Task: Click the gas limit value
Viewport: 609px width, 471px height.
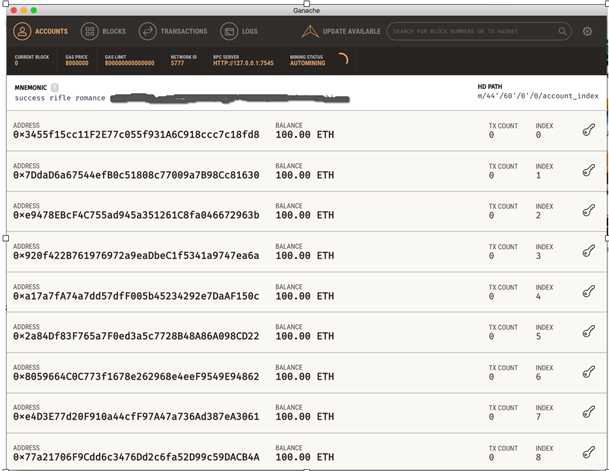Action: pyautogui.click(x=130, y=63)
